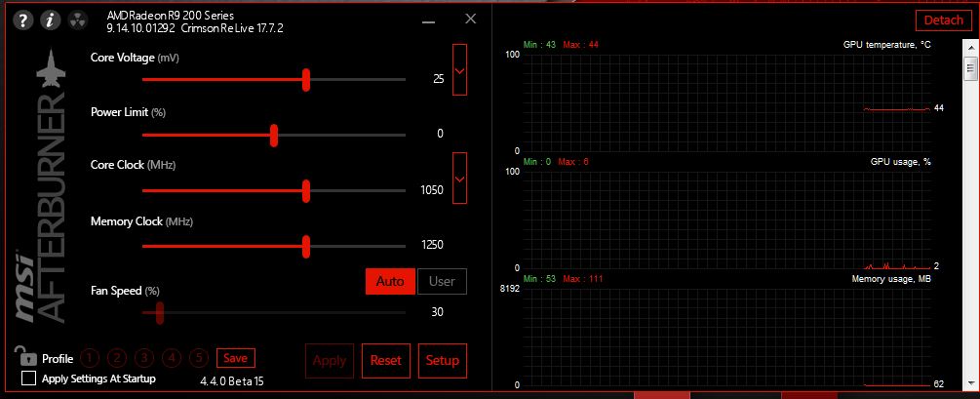The image size is (980, 399).
Task: Toggle the profile lock icon
Action: pyautogui.click(x=27, y=356)
